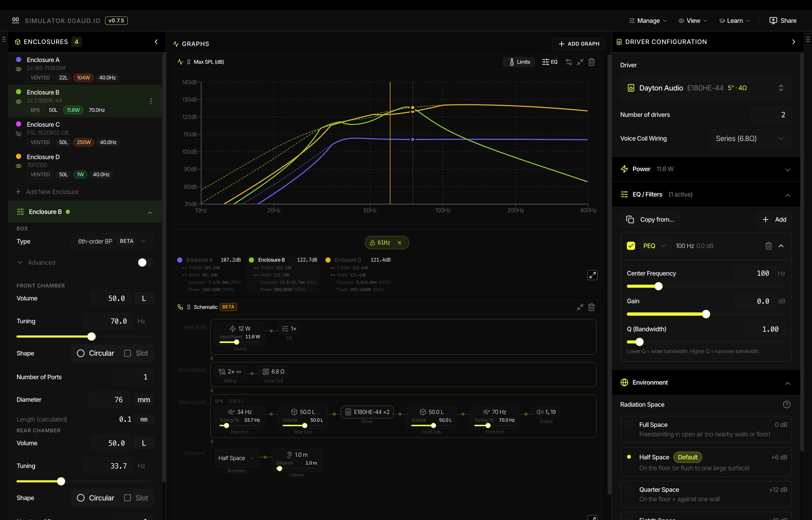Screen dimensions: 812x520
Task: Collapse the Max SPL graph using inward arrows icon
Action: [580, 62]
